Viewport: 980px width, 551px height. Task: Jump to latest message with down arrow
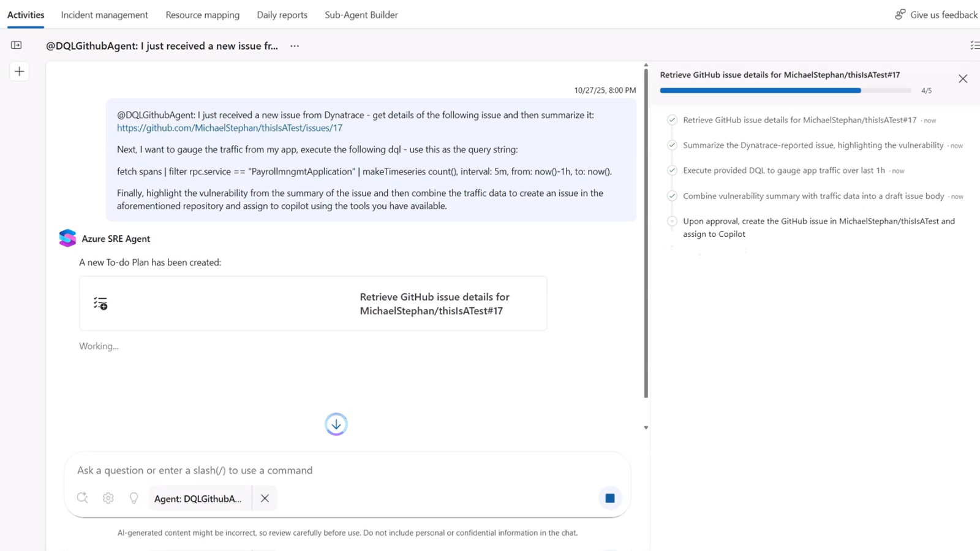click(x=336, y=424)
